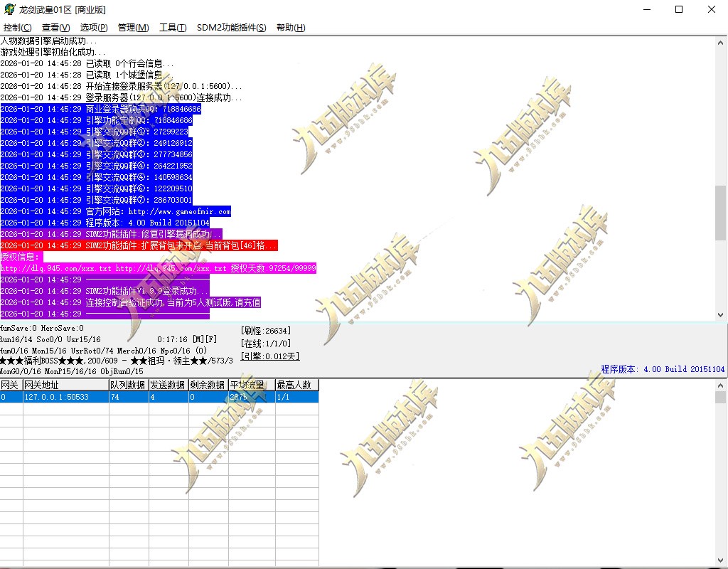Image resolution: width=728 pixels, height=569 pixels.
Task: Click the application icon in title bar
Action: click(9, 9)
